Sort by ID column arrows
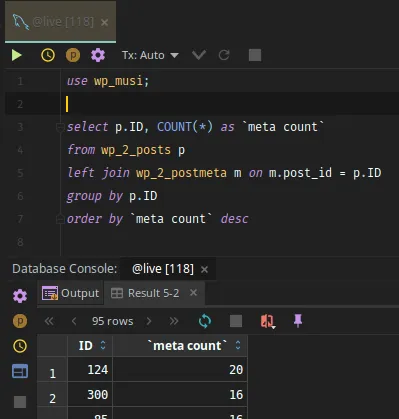399x419 pixels. (103, 345)
